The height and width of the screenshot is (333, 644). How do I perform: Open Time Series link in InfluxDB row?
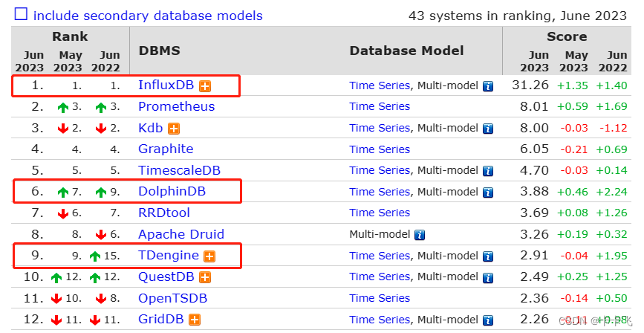[x=380, y=85]
